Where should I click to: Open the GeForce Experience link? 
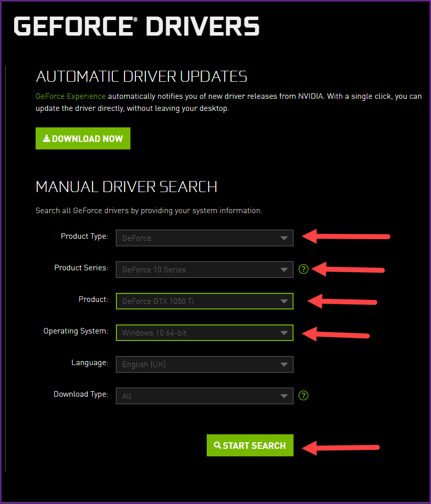[70, 96]
